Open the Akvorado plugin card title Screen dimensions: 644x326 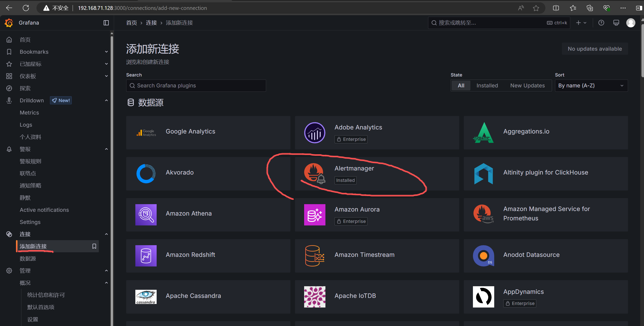(x=180, y=172)
